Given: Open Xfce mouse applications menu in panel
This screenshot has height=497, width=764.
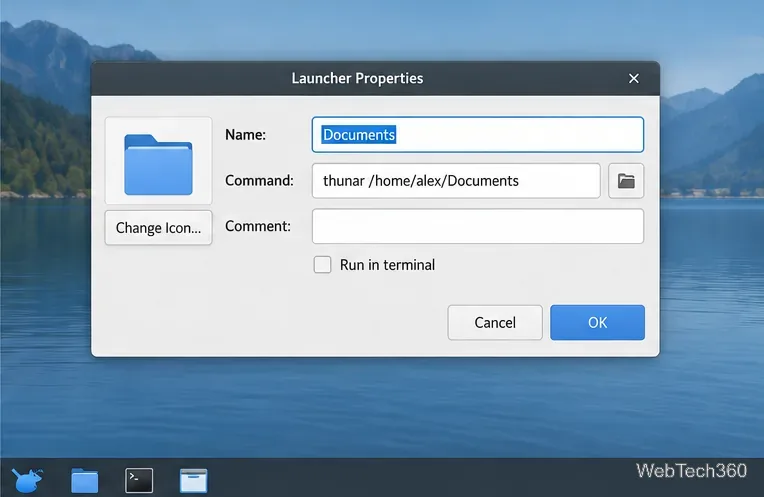Looking at the screenshot, I should (27, 480).
